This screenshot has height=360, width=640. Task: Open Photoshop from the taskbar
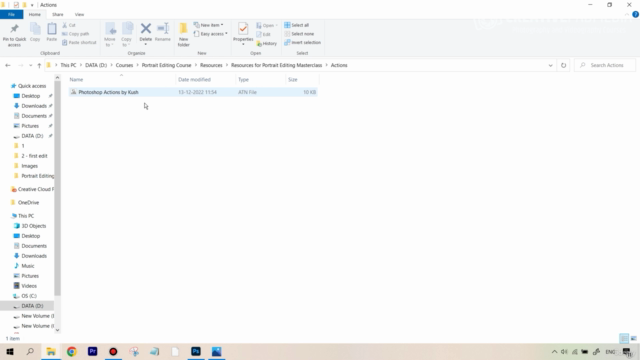pos(196,351)
